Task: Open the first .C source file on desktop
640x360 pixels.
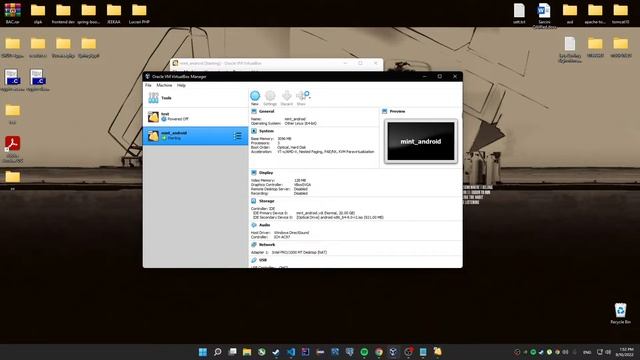Action: 13,80
